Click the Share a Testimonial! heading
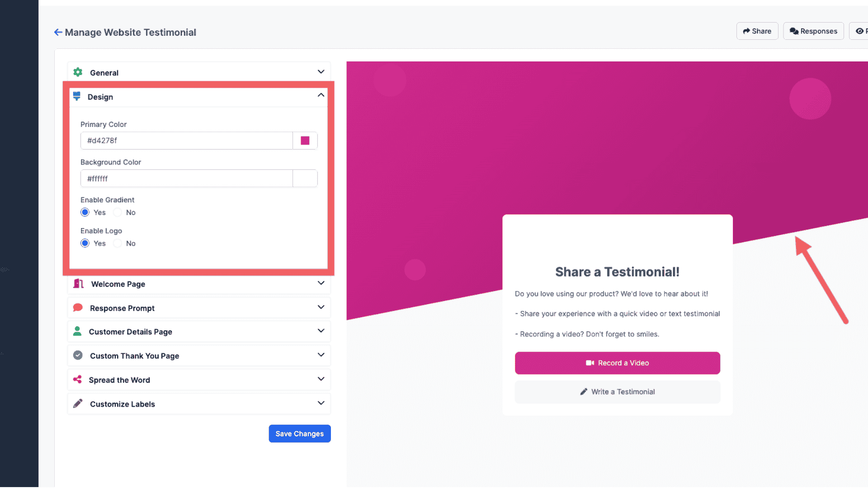The image size is (868, 488). pyautogui.click(x=618, y=272)
